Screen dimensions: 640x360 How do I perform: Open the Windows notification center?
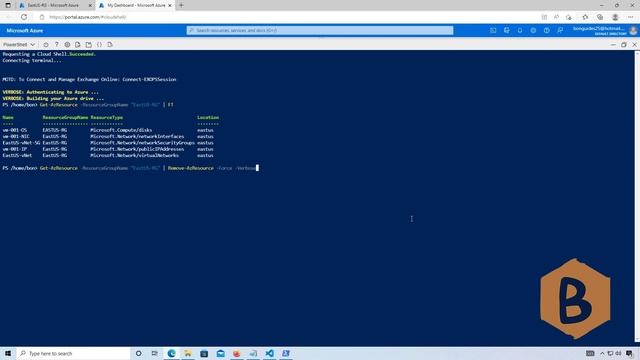[629, 353]
